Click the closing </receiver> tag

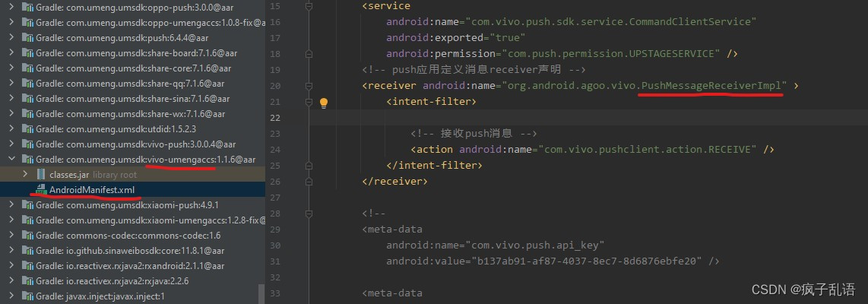point(394,181)
